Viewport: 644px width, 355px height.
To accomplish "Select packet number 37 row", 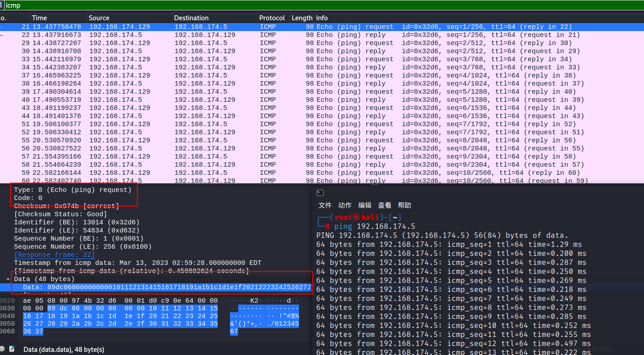I will click(322, 76).
